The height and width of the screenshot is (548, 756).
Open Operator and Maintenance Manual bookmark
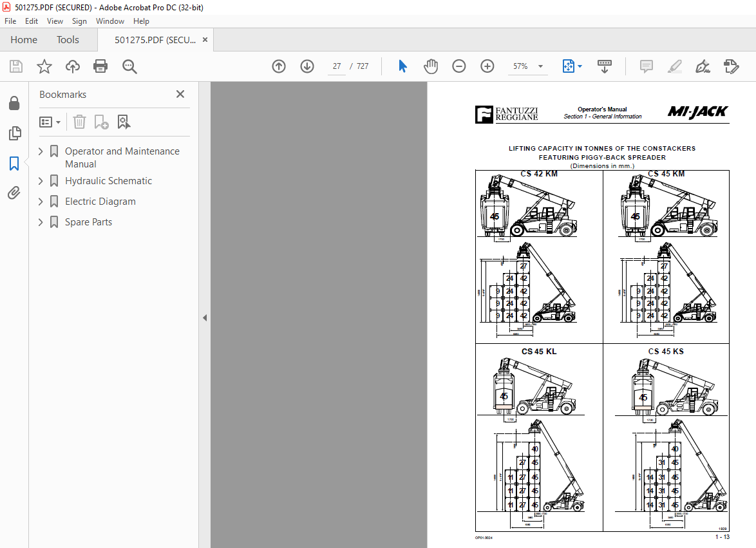click(x=122, y=158)
